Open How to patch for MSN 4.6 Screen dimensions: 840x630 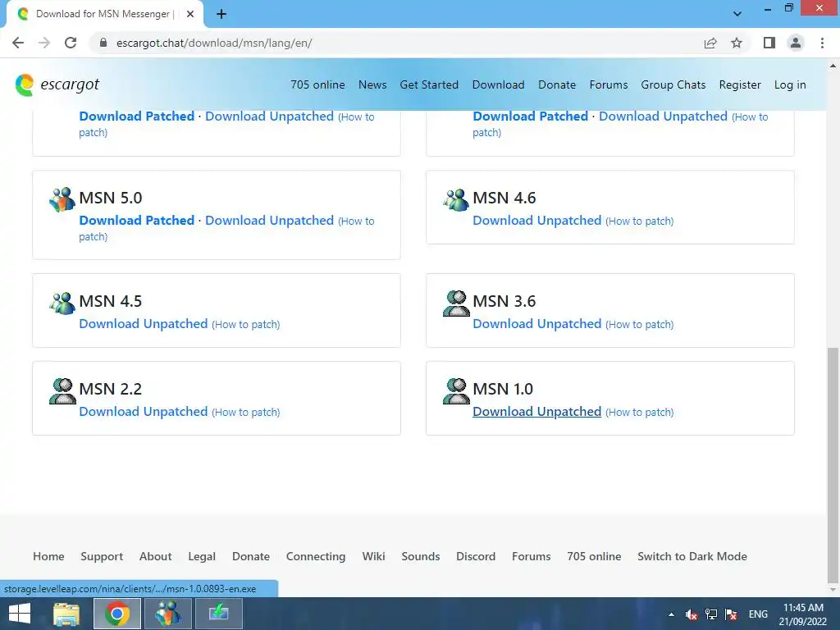(640, 221)
